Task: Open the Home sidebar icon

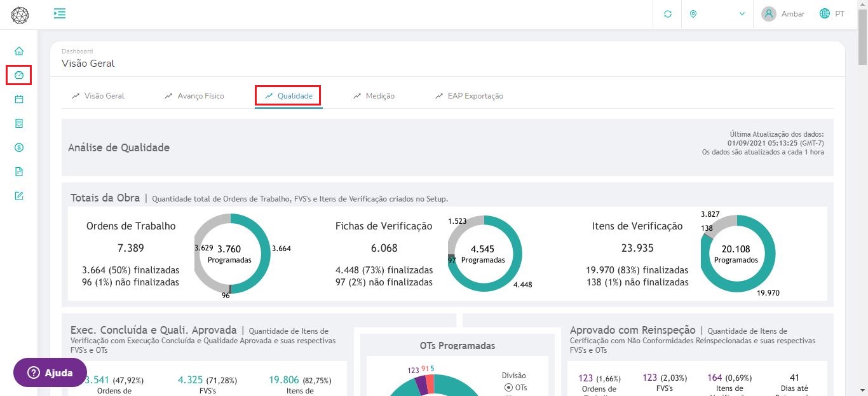Action: [x=19, y=51]
